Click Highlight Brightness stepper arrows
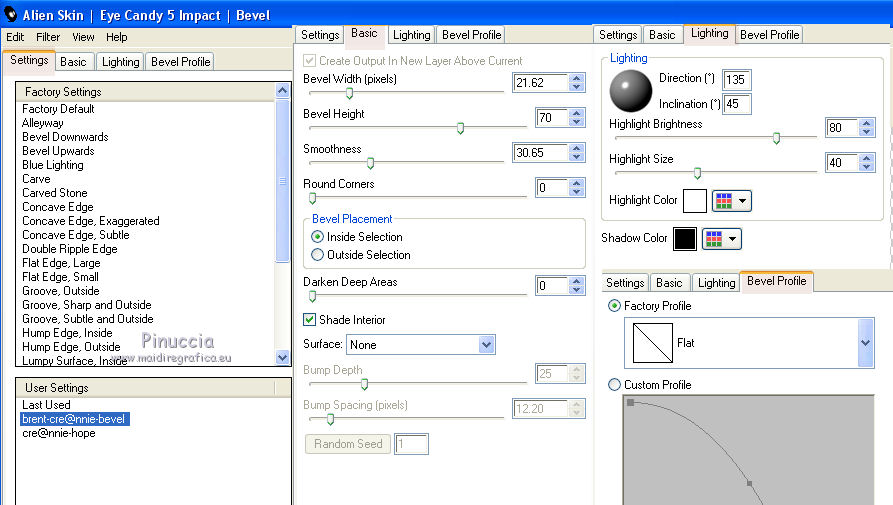The image size is (893, 505). point(866,128)
